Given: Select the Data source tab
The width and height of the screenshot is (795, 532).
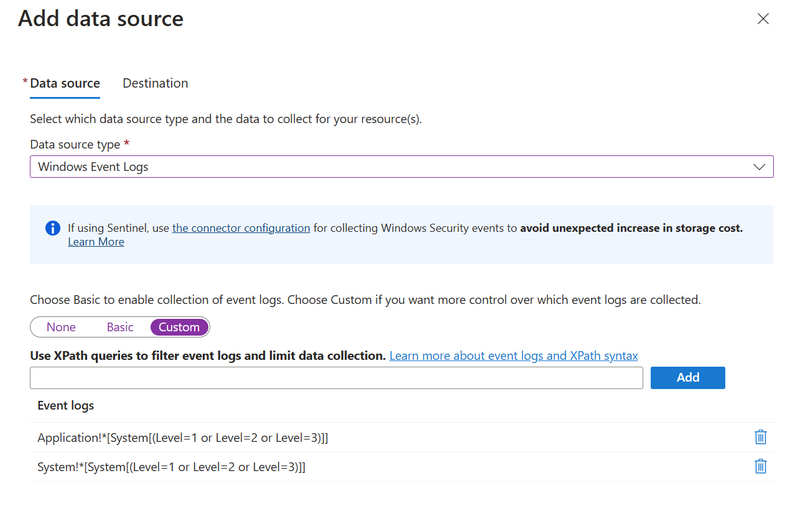Looking at the screenshot, I should [x=65, y=83].
